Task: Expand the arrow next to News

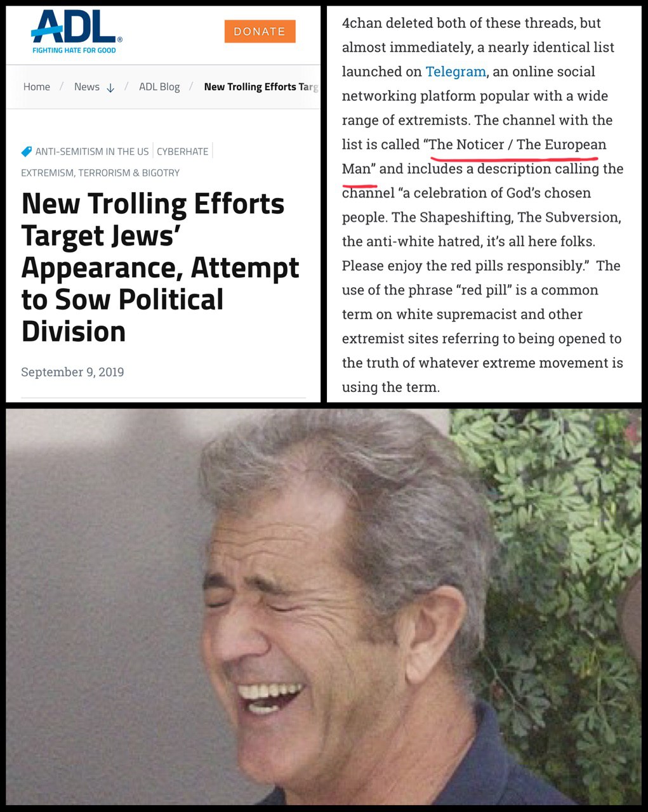Action: click(x=110, y=88)
